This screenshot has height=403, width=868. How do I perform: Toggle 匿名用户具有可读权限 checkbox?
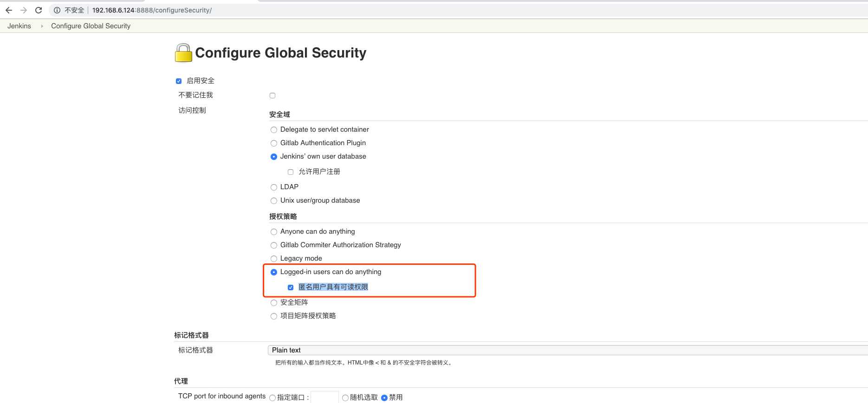(x=291, y=288)
